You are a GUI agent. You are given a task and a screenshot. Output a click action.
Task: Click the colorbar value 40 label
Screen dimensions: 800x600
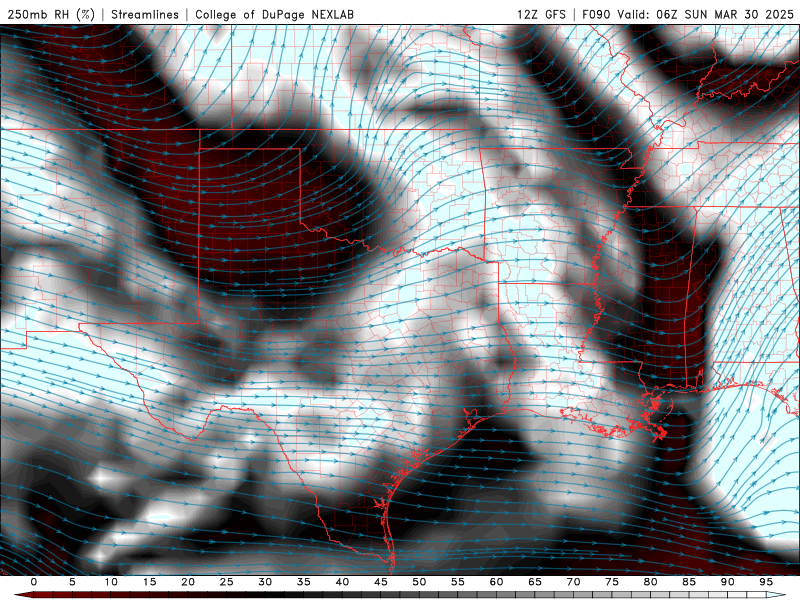click(342, 582)
